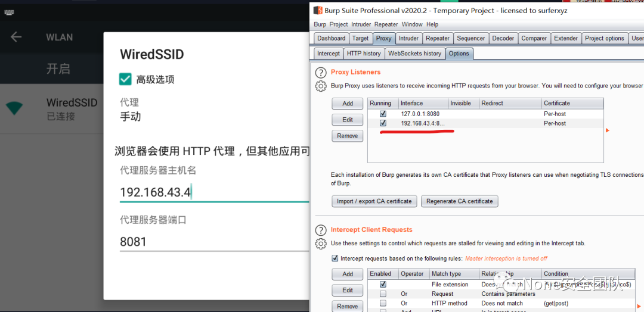
Task: Open the Window menu
Action: 412,24
